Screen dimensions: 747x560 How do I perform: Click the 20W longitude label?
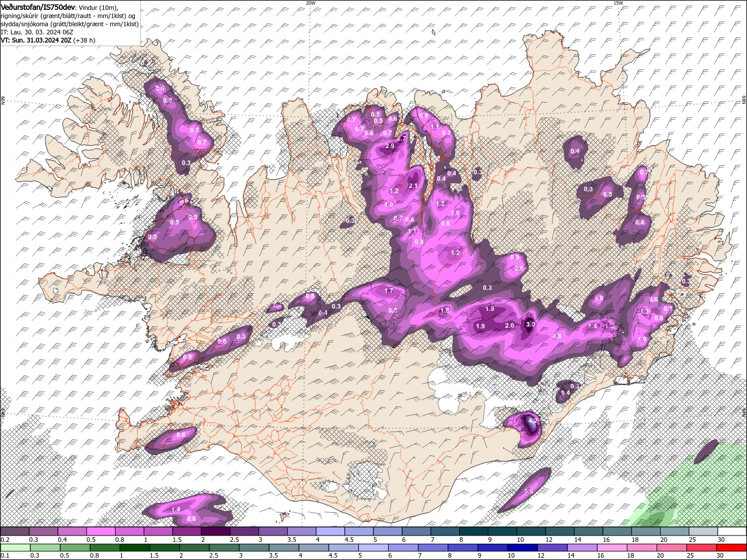tap(310, 3)
